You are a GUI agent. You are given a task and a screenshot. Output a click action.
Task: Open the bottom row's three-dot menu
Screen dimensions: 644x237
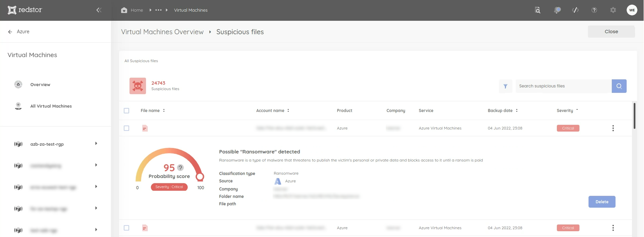[x=613, y=228]
